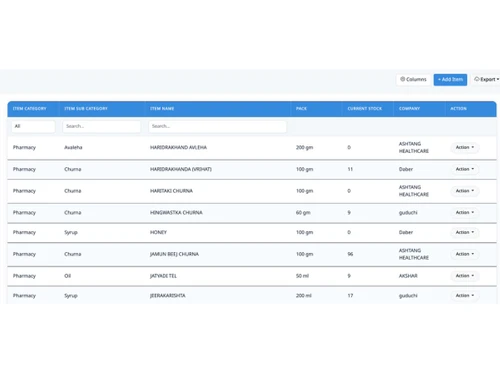500x375 pixels.
Task: Open the Export dropdown
Action: [x=486, y=79]
